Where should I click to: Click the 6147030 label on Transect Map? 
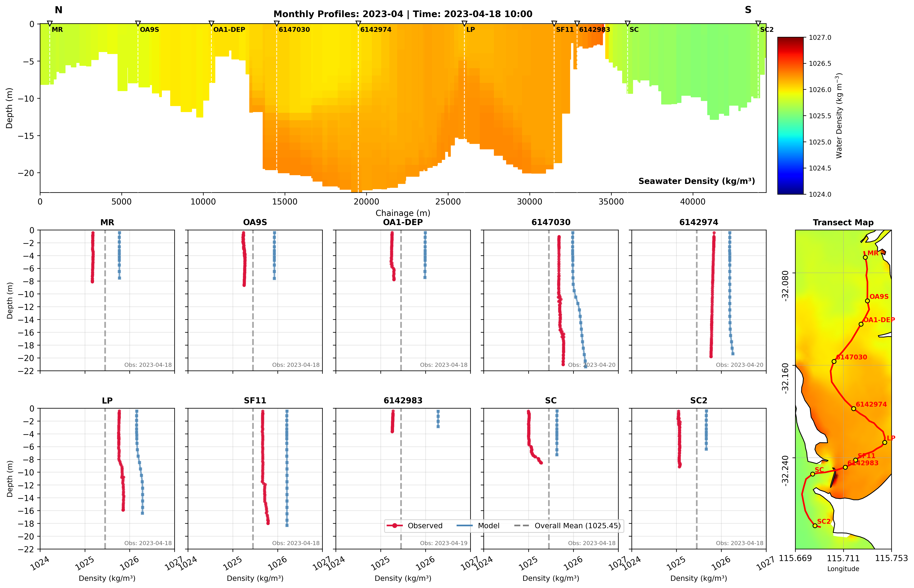pos(852,357)
